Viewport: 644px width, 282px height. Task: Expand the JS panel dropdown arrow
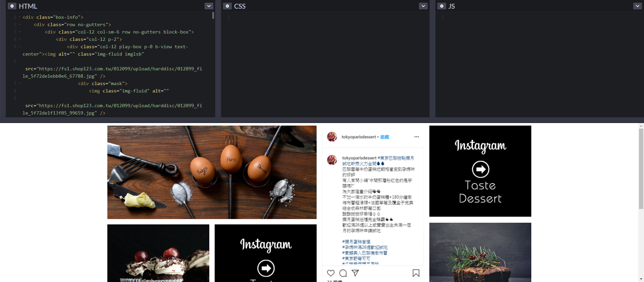pyautogui.click(x=637, y=6)
